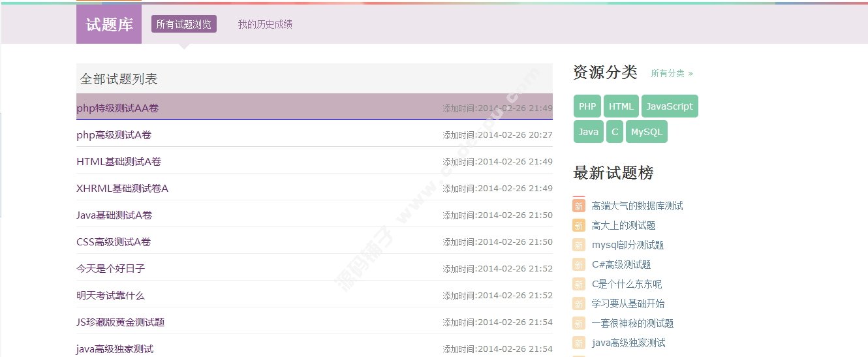
Task: Click the 新 badge beside C是个什么东东呢
Action: click(579, 284)
